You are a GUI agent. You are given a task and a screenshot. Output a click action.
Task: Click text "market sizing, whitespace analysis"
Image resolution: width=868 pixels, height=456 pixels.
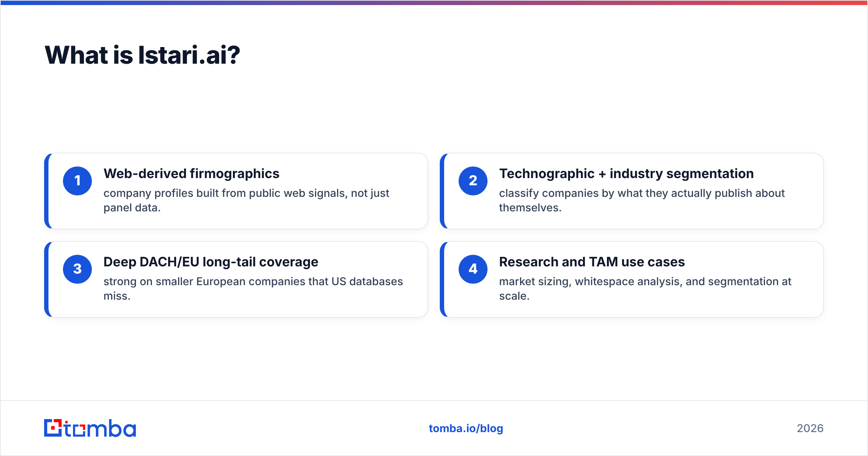[x=591, y=282]
